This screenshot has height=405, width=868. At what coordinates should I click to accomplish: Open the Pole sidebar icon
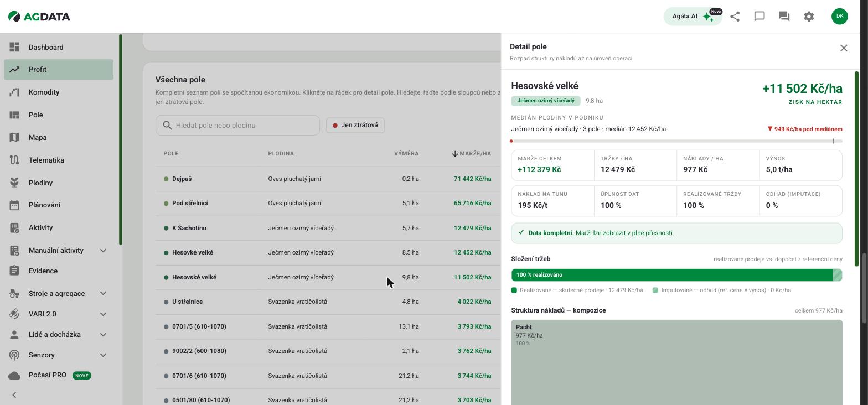[14, 115]
